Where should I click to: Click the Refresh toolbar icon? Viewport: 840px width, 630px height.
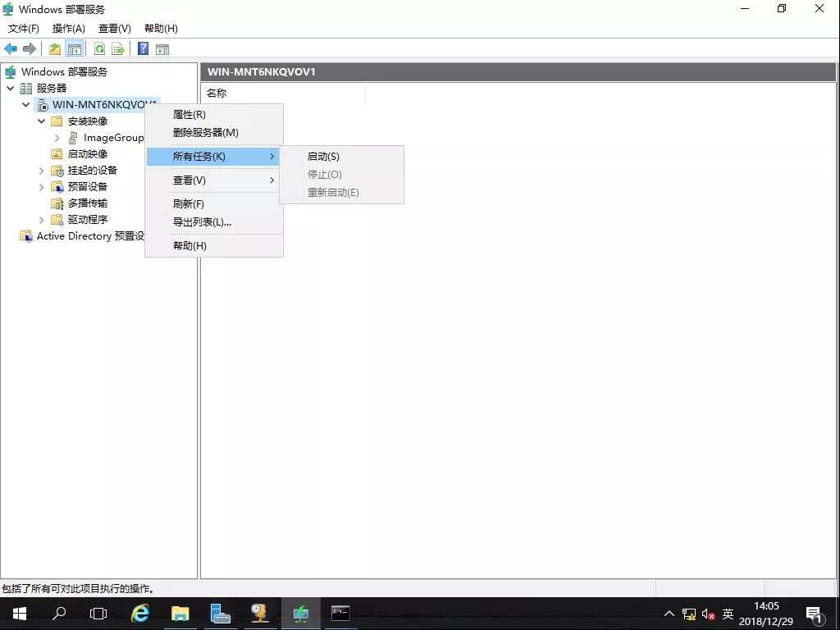click(99, 49)
